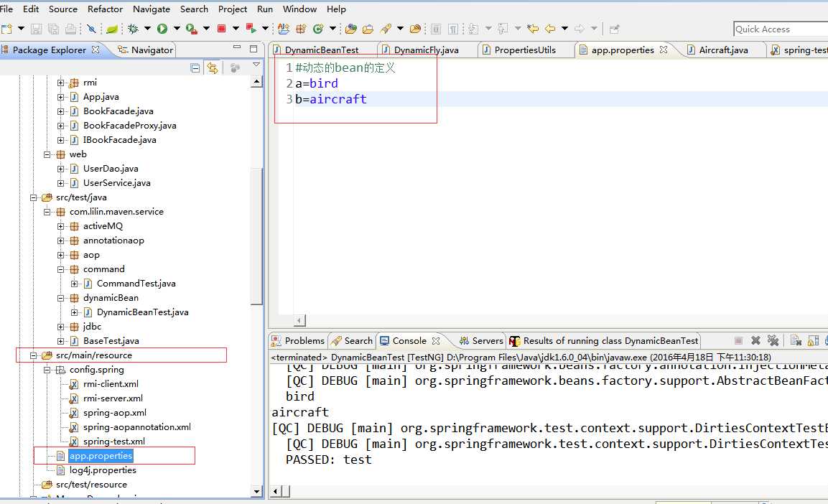Open the Project menu
The height and width of the screenshot is (504, 828).
pos(233,9)
